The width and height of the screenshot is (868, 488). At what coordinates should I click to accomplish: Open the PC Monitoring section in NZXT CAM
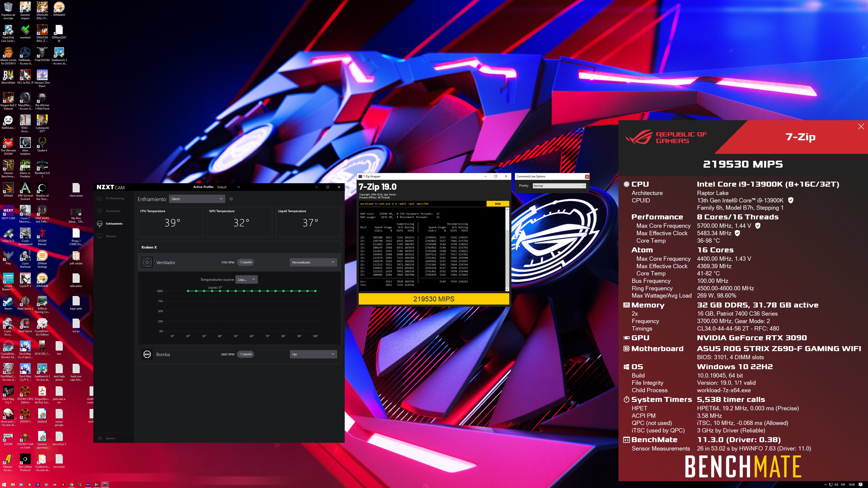[x=111, y=198]
